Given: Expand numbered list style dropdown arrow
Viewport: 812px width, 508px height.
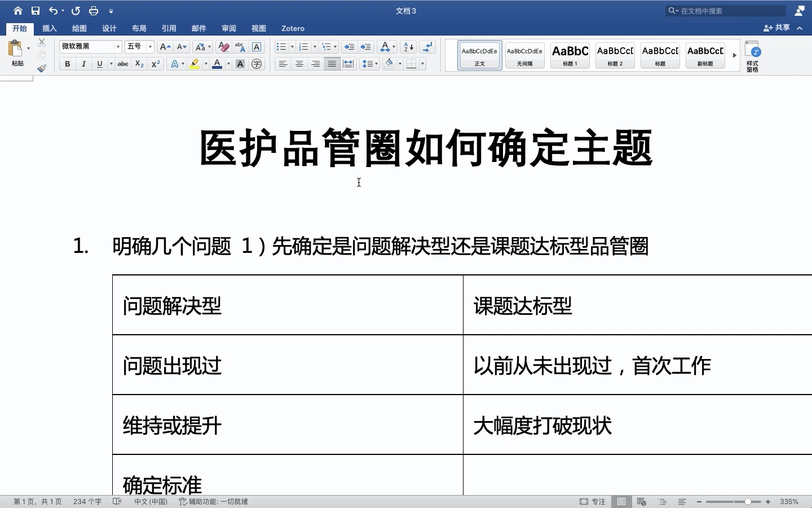Looking at the screenshot, I should point(315,47).
